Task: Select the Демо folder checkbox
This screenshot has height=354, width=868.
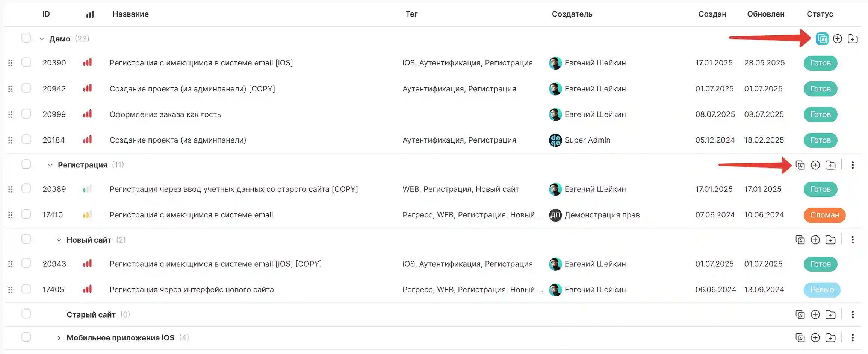Action: tap(26, 38)
